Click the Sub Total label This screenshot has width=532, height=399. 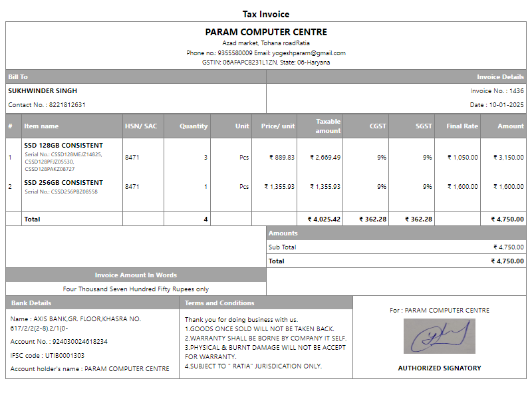tap(283, 247)
